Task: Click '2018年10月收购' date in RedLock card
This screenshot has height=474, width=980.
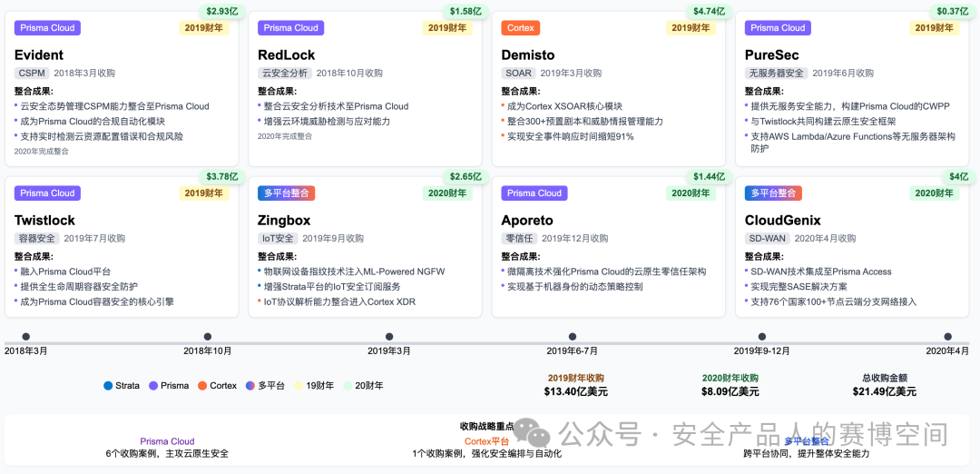Action: [x=348, y=74]
